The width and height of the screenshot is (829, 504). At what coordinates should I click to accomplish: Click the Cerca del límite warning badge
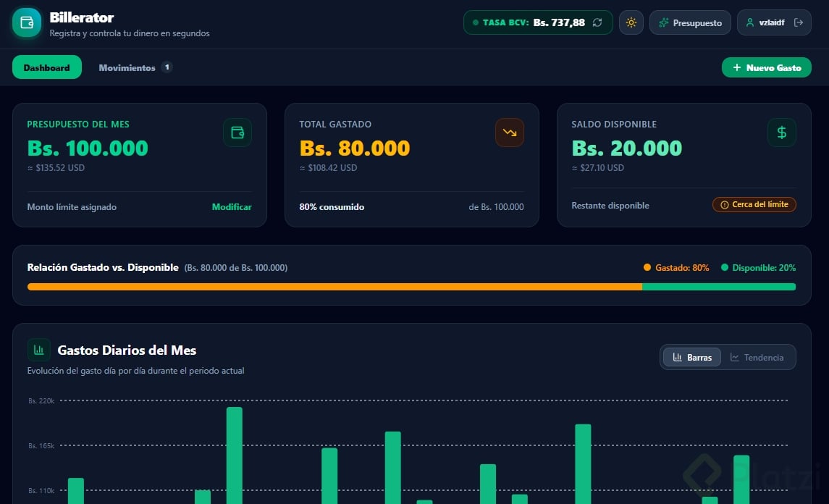tap(754, 205)
